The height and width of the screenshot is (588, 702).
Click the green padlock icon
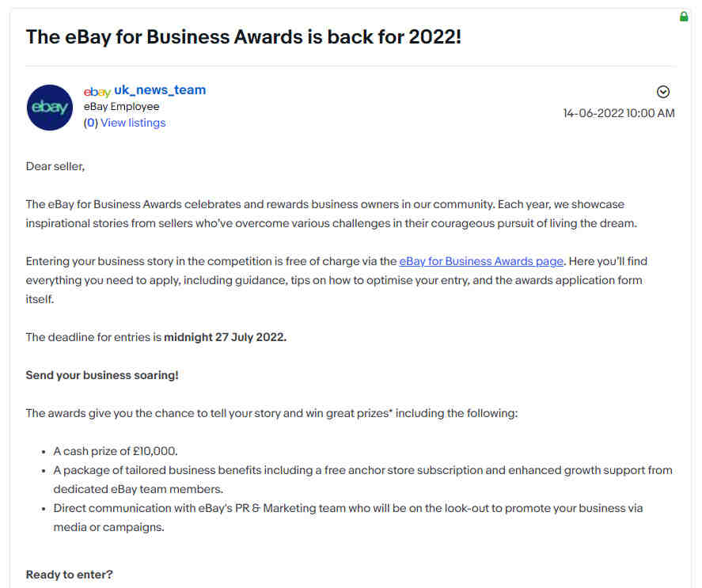point(684,17)
